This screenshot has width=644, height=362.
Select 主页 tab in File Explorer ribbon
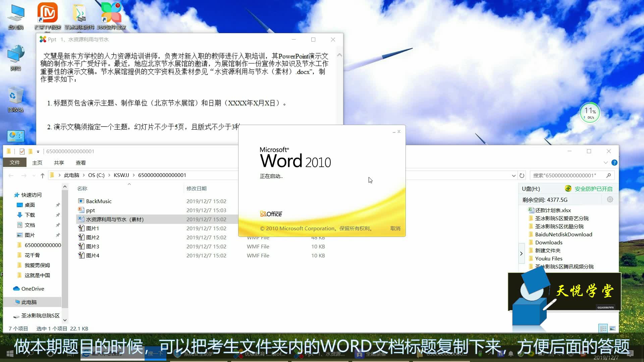[37, 163]
